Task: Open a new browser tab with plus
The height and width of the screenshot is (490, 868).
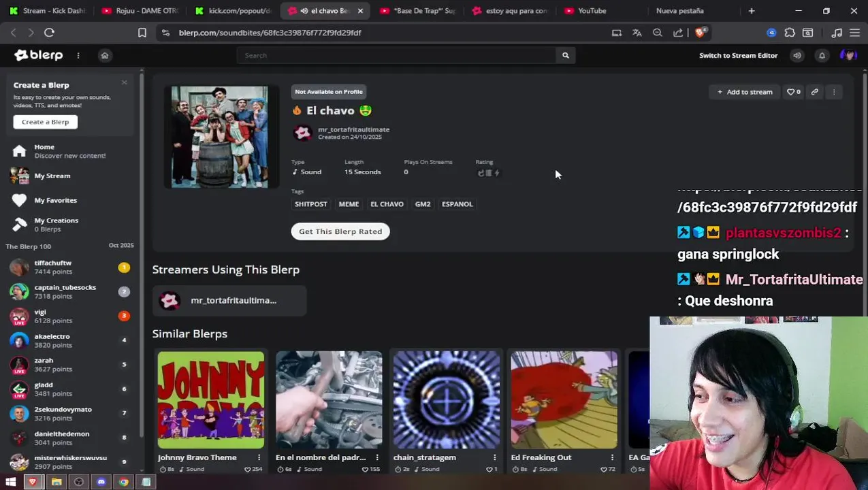Action: (752, 11)
